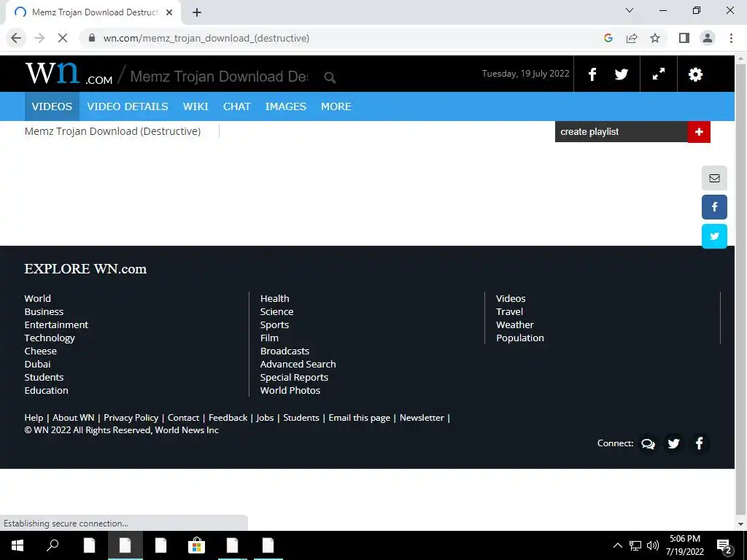Viewport: 747px width, 560px height.
Task: Close the Memz Trojan Download tab
Action: coord(169,12)
